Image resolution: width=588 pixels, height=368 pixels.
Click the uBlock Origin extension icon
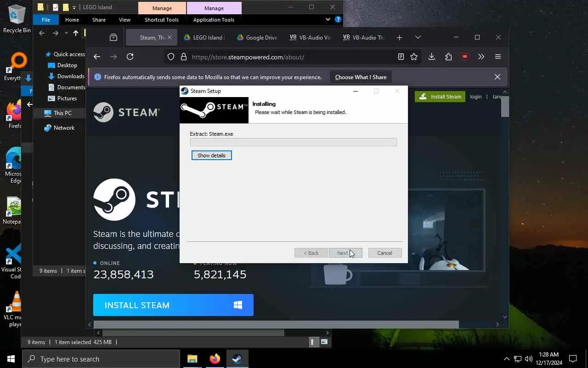click(465, 57)
